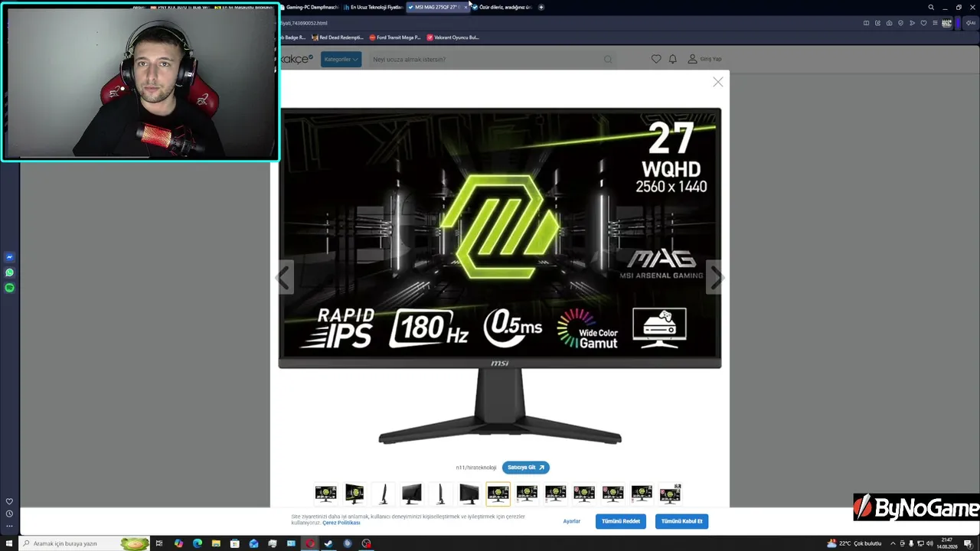Viewport: 980px width, 551px height.
Task: Show the next product image
Action: [x=716, y=277]
